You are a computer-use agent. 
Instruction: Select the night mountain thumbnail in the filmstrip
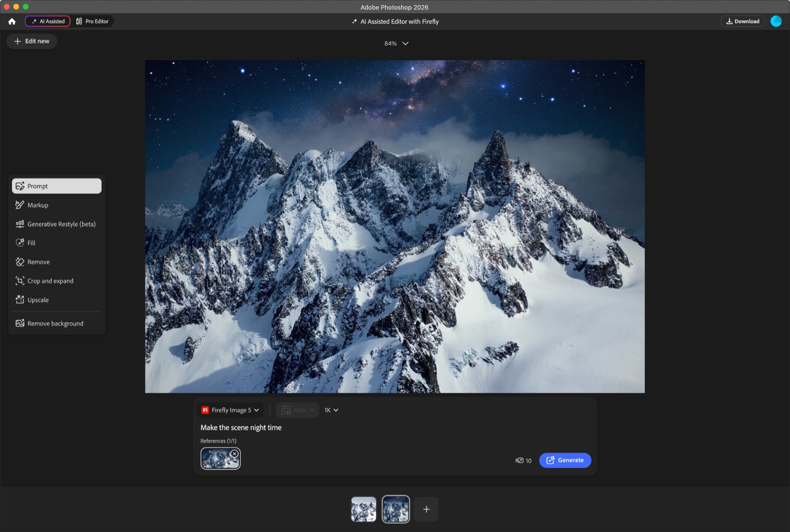(395, 509)
